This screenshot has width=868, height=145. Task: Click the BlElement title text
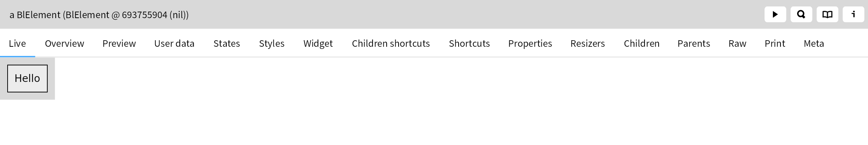coord(99,15)
